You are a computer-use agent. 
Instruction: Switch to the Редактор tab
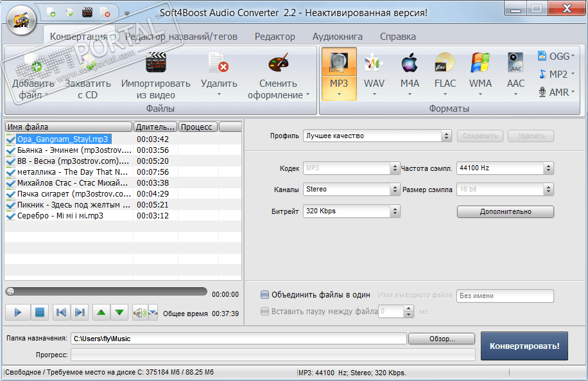pyautogui.click(x=275, y=37)
